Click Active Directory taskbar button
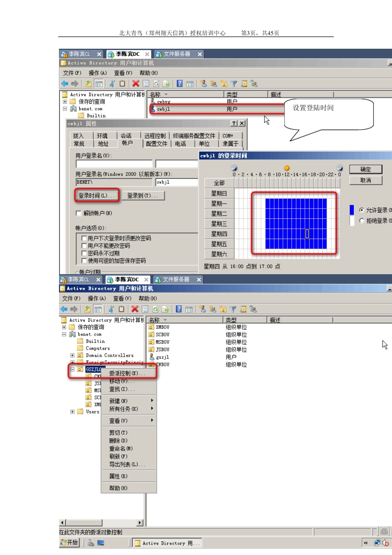This screenshot has width=392, height=555. 167,543
